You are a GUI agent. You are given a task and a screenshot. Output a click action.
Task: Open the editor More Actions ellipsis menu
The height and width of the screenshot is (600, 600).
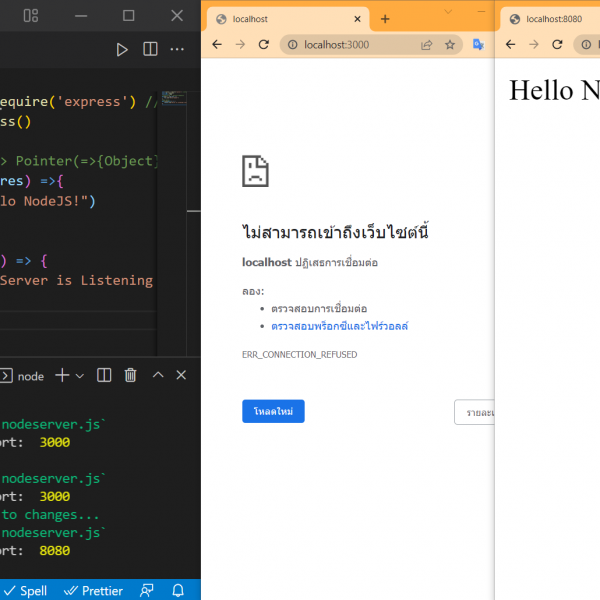coord(178,49)
